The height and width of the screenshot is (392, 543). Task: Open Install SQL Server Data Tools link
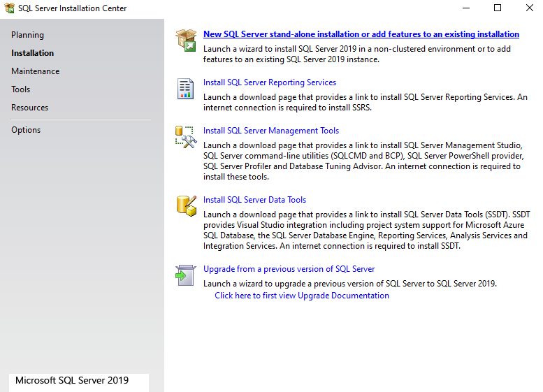pos(254,200)
